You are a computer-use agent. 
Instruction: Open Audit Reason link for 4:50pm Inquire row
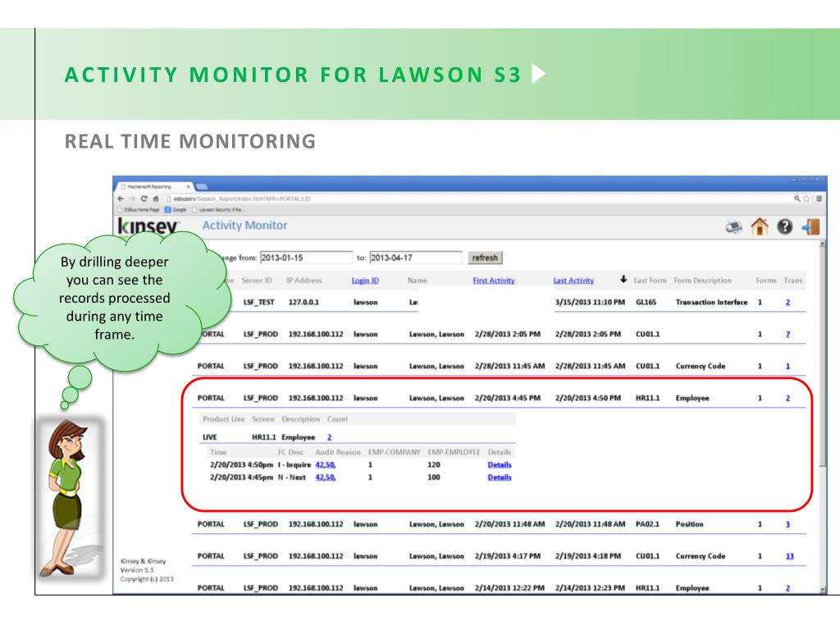(x=325, y=465)
